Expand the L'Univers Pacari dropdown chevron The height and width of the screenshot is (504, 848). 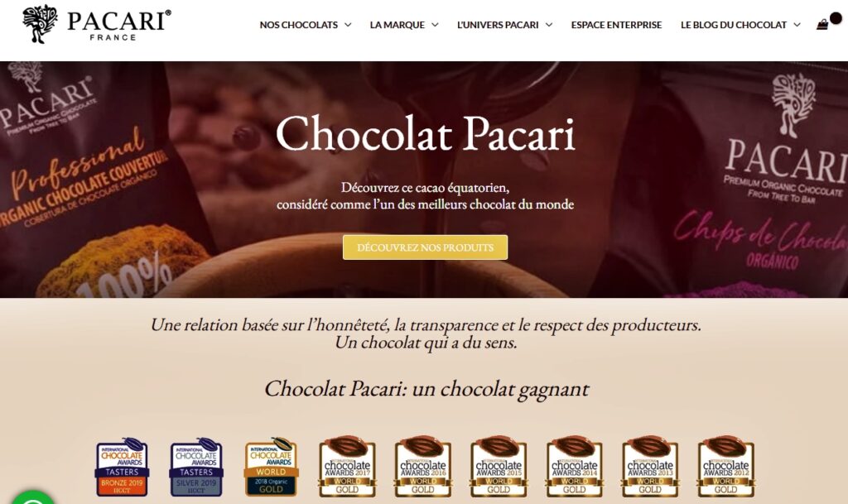coord(549,25)
